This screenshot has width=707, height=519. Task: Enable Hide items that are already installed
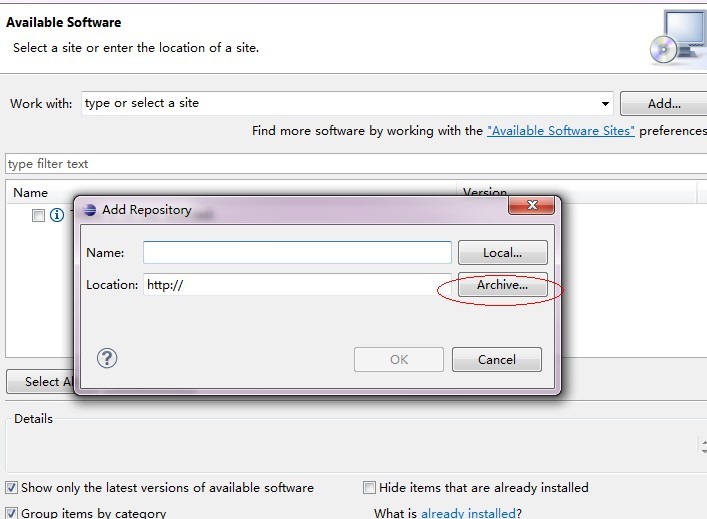369,488
